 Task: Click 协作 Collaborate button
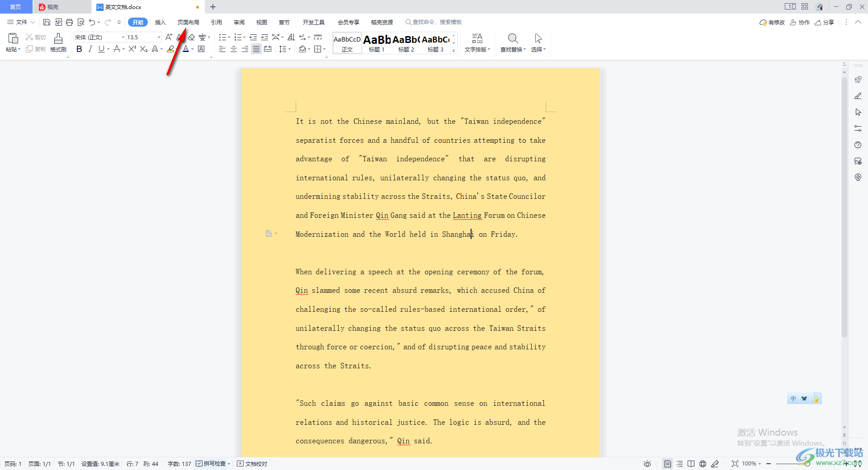[800, 22]
